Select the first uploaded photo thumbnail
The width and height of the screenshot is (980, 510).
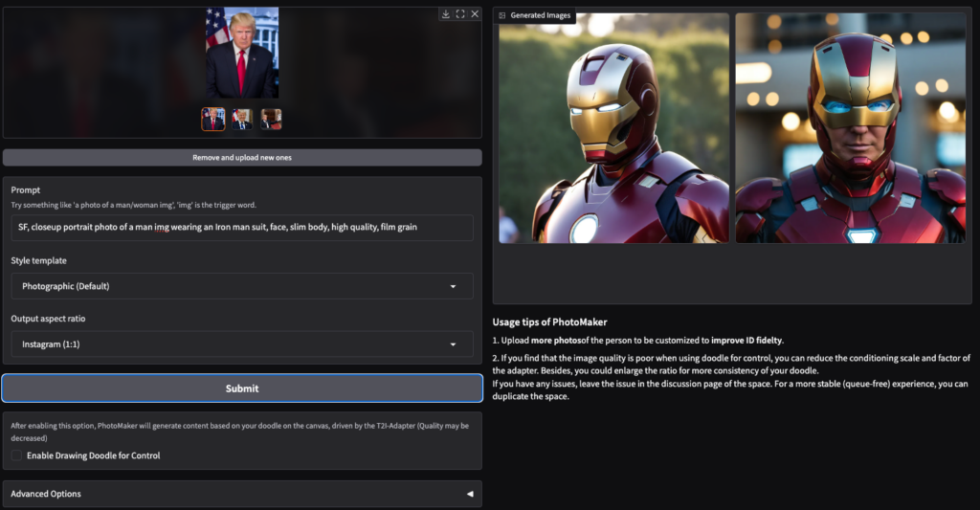pyautogui.click(x=213, y=120)
